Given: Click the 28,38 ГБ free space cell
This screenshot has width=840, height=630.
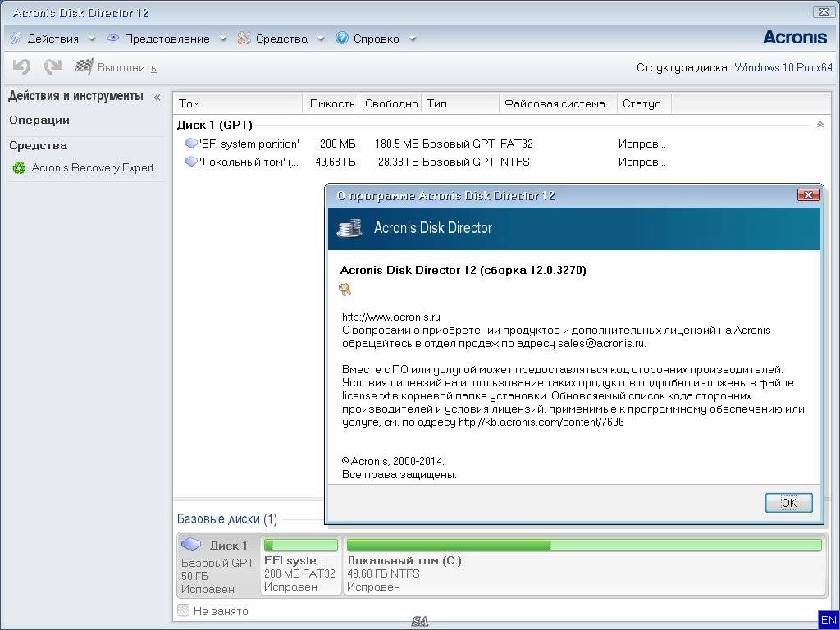Looking at the screenshot, I should point(398,162).
